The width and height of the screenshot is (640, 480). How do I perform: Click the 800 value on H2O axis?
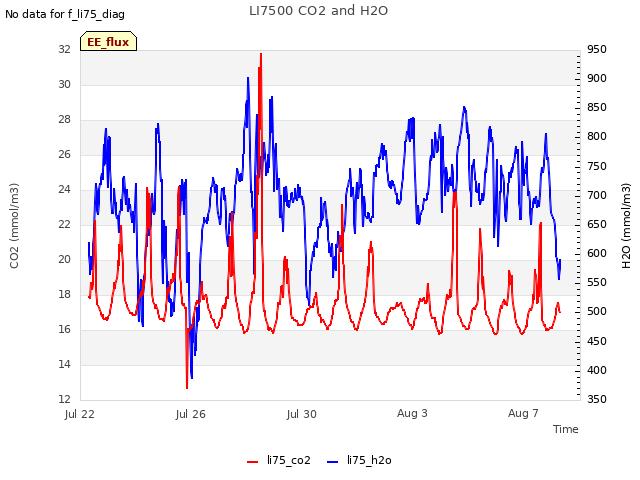pyautogui.click(x=597, y=137)
